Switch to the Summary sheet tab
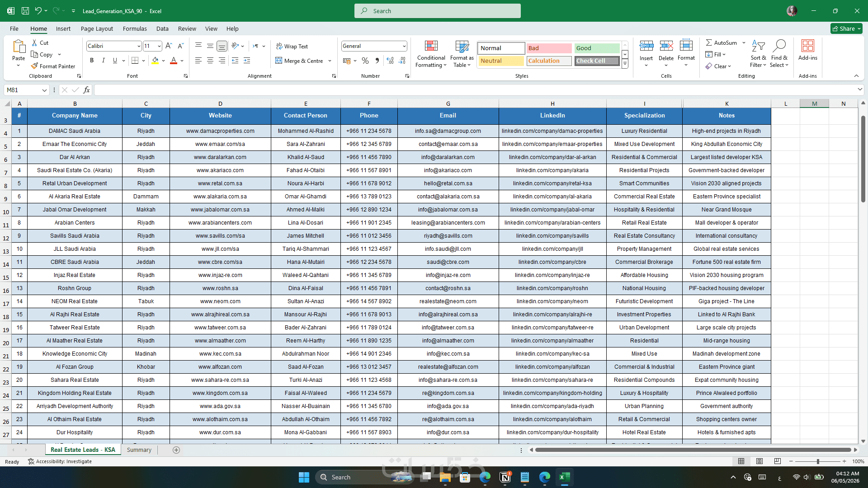The height and width of the screenshot is (488, 868). (139, 450)
